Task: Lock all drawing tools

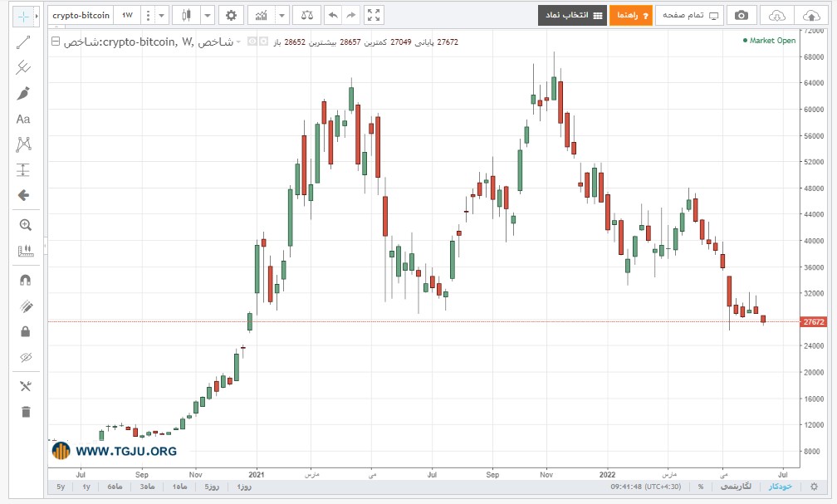Action: coord(25,331)
